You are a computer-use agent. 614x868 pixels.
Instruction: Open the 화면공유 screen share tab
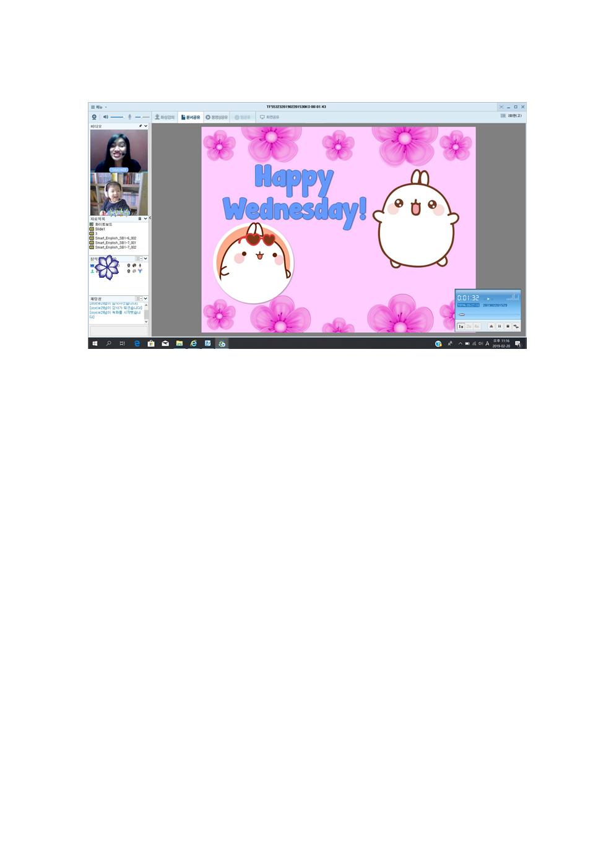point(269,117)
